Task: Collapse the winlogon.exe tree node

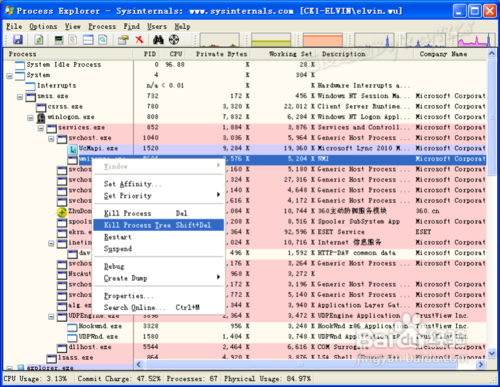Action: 30,118
